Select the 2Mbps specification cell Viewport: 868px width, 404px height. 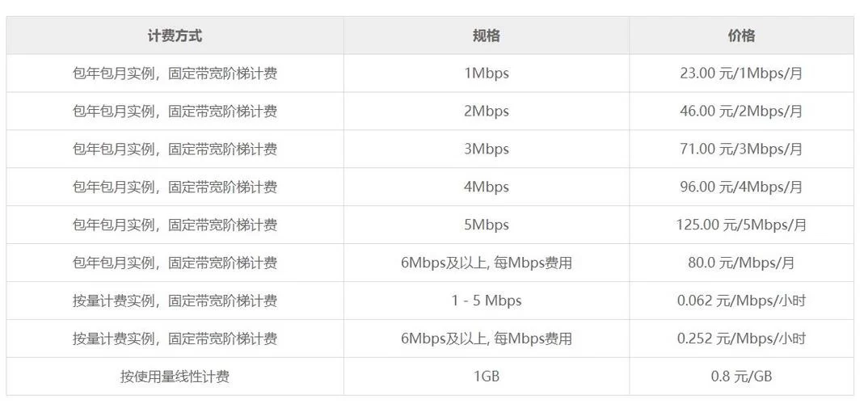point(487,112)
